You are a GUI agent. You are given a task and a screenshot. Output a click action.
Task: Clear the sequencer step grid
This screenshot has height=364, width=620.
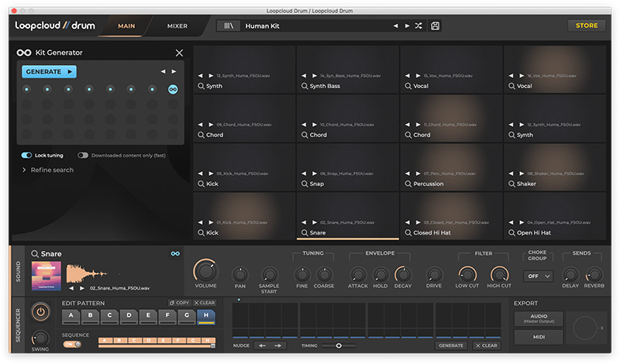[x=487, y=345]
